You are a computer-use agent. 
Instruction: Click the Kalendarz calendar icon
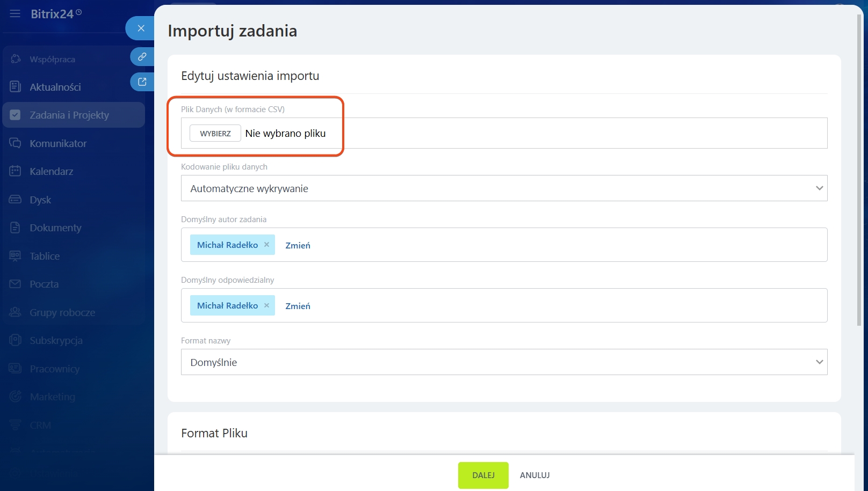click(15, 171)
